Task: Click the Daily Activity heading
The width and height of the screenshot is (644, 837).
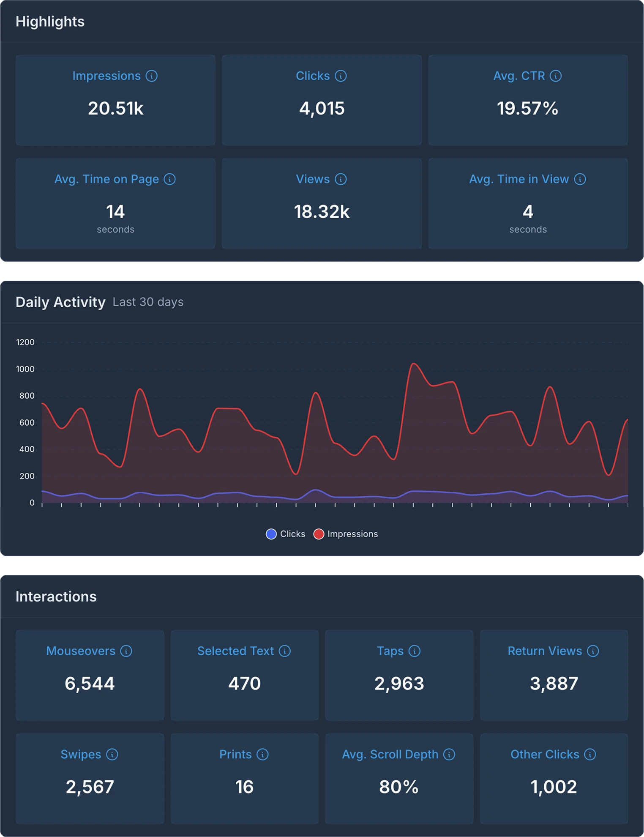Action: pyautogui.click(x=60, y=302)
